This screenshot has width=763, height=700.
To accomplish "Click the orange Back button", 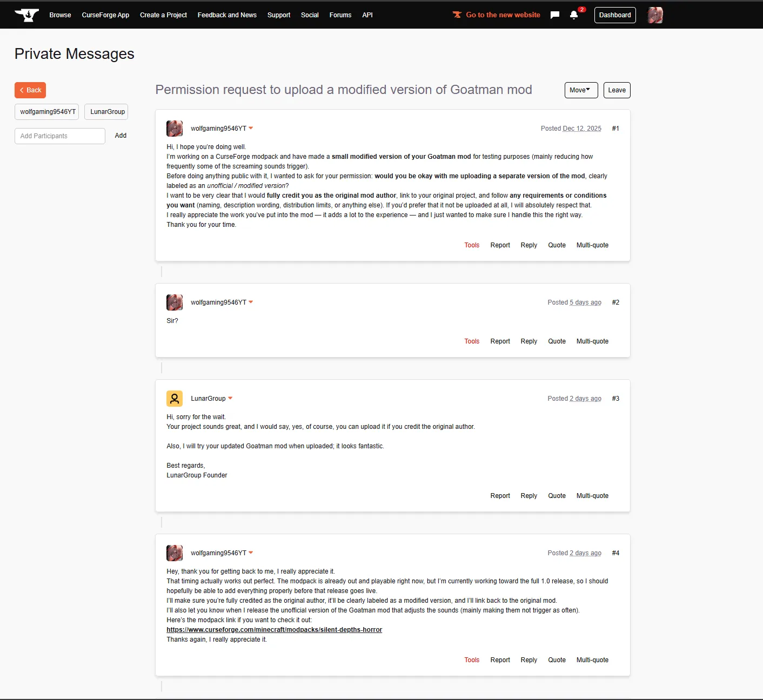I will 30,90.
